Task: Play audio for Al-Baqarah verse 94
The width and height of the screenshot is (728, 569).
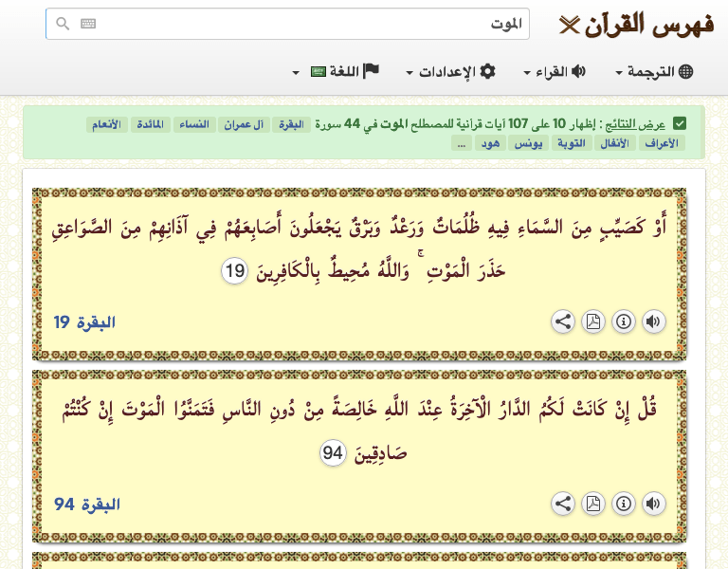Action: tap(653, 504)
